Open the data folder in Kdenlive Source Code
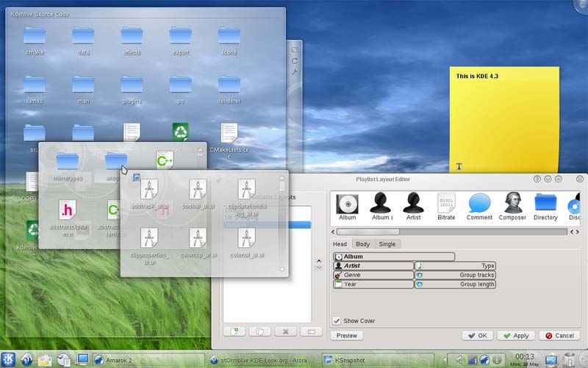 (83, 35)
